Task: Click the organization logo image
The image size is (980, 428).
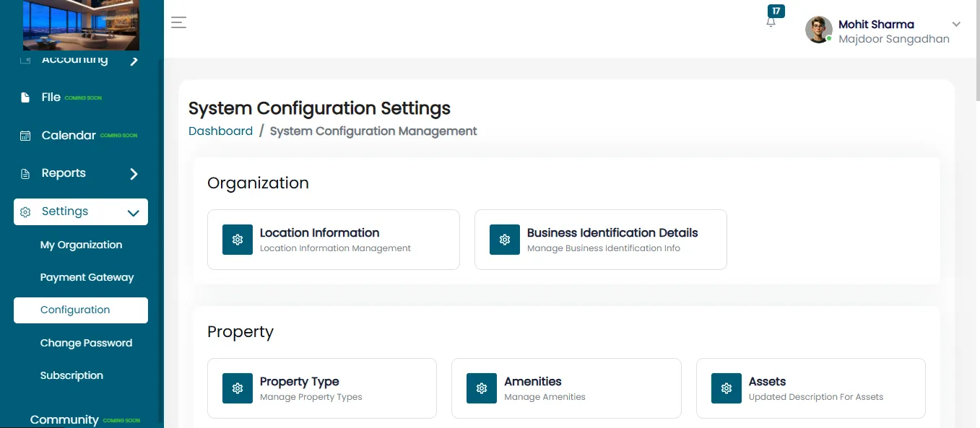Action: tap(81, 25)
